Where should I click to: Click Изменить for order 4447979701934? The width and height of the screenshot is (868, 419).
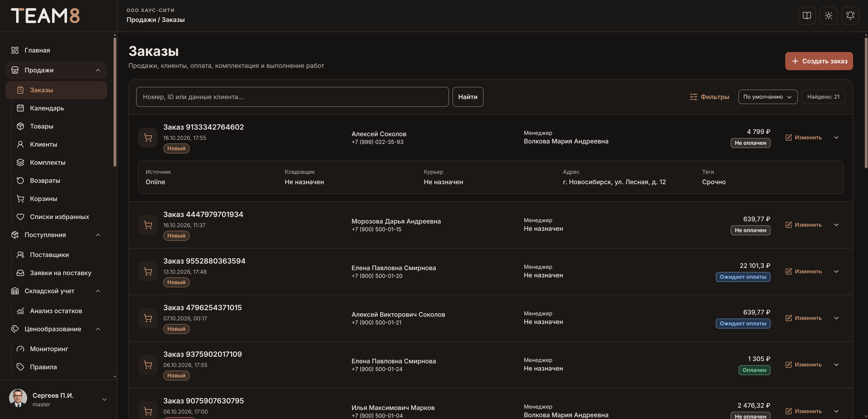tap(803, 225)
